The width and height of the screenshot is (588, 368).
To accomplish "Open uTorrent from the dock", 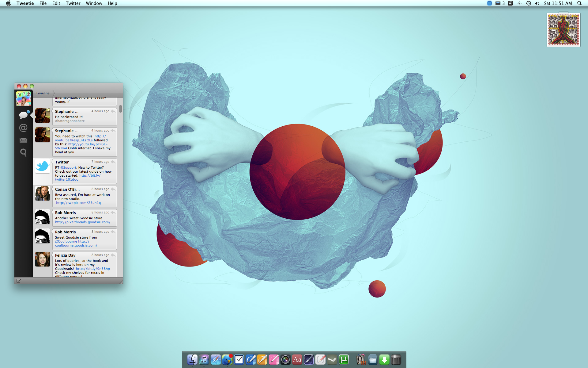I will point(344,359).
